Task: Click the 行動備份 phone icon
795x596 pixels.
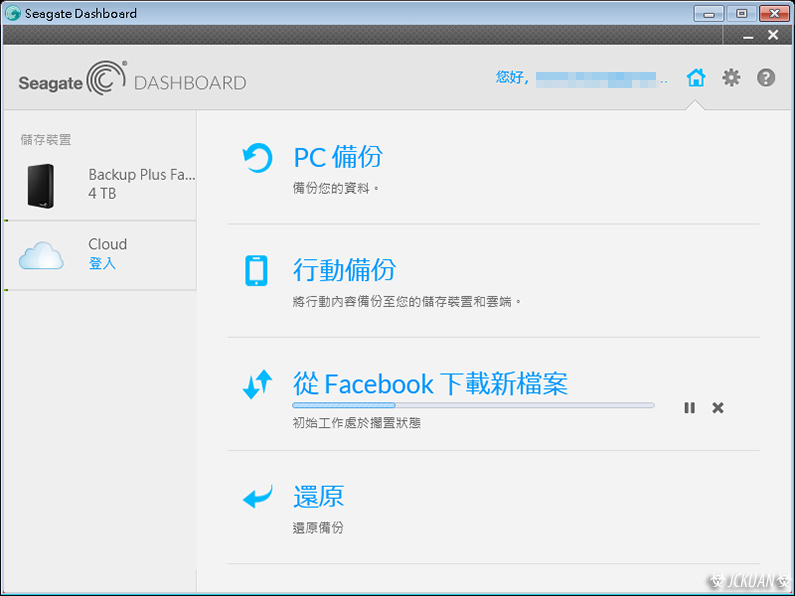Action: click(x=257, y=271)
